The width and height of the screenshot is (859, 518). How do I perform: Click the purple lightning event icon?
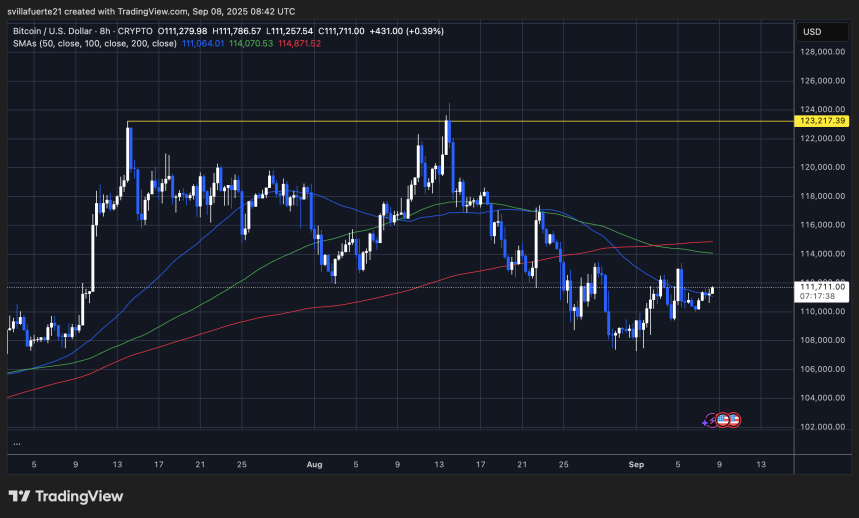709,421
